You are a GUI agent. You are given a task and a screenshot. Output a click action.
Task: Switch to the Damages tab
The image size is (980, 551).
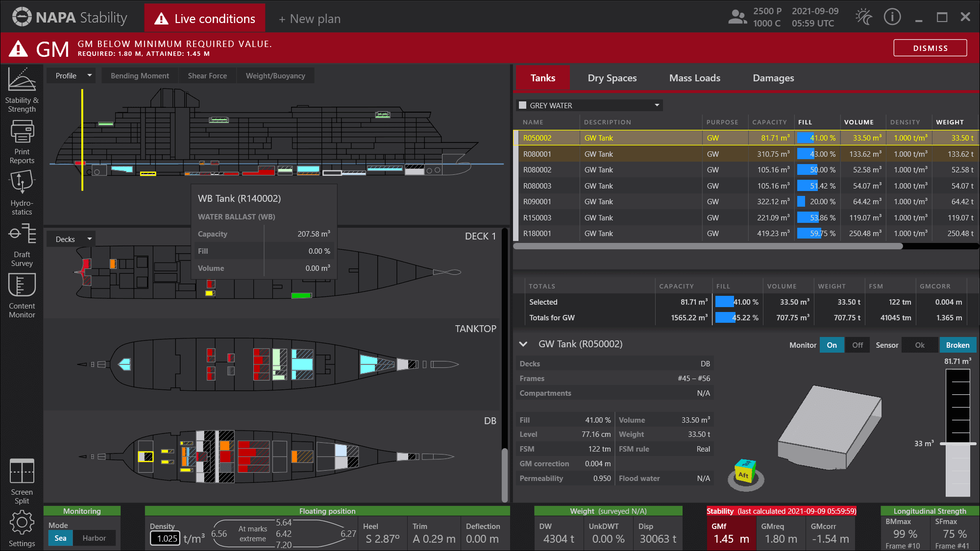(773, 77)
